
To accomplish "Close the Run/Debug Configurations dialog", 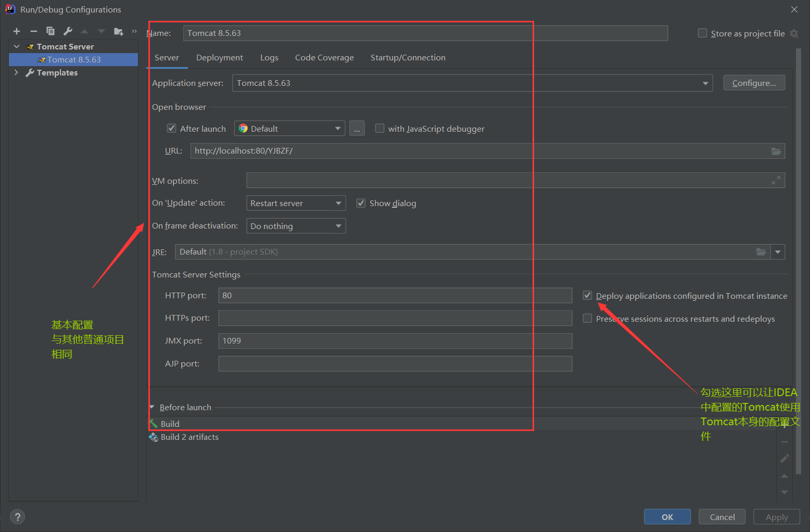I will click(x=794, y=9).
